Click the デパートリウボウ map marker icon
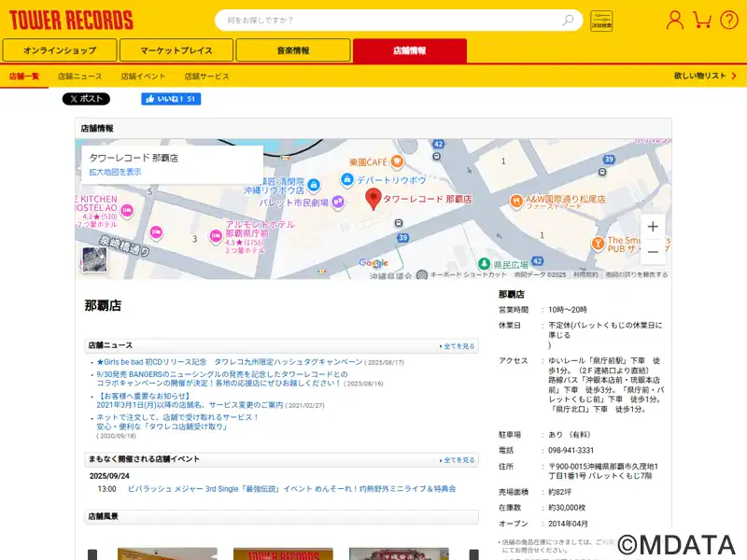 pos(347,179)
